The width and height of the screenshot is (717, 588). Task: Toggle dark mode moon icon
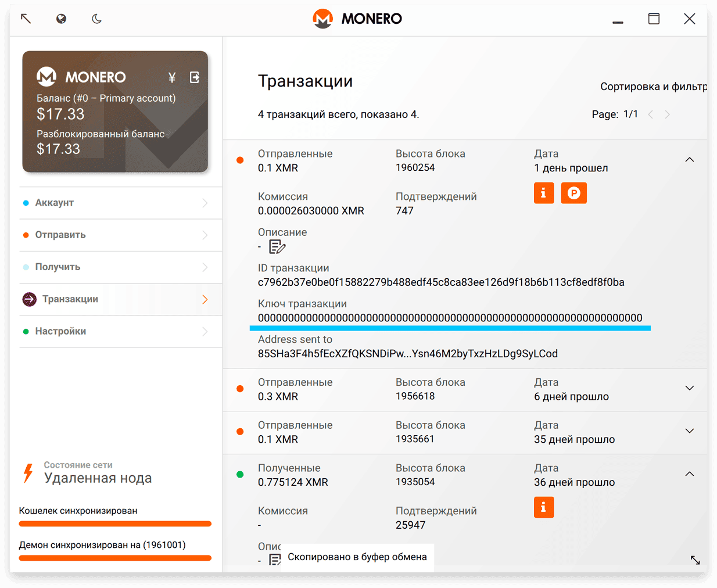(x=96, y=19)
